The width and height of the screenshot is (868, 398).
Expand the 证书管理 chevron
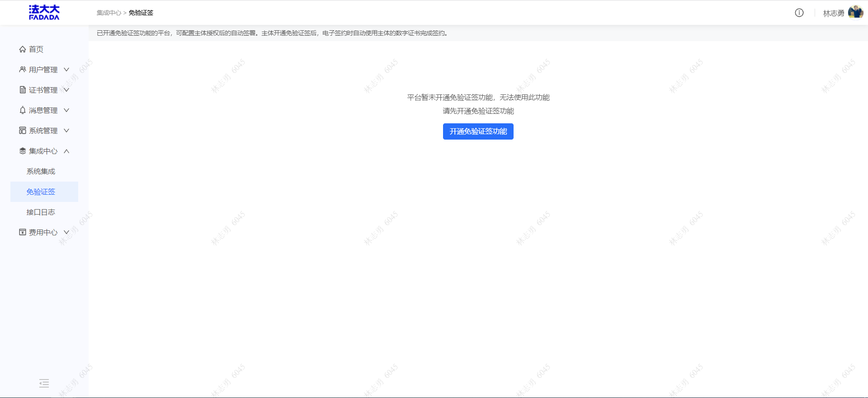pyautogui.click(x=66, y=90)
